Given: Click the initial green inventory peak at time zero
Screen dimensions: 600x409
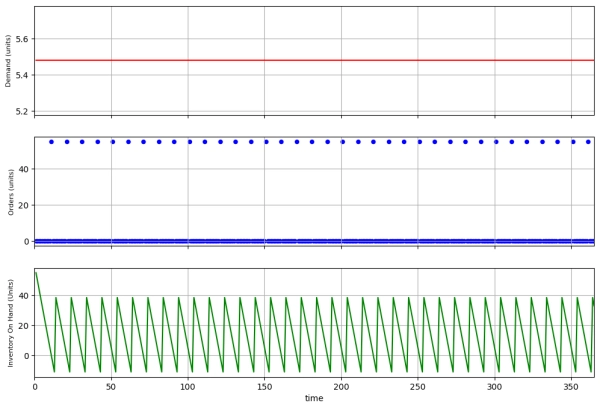Looking at the screenshot, I should coord(36,273).
